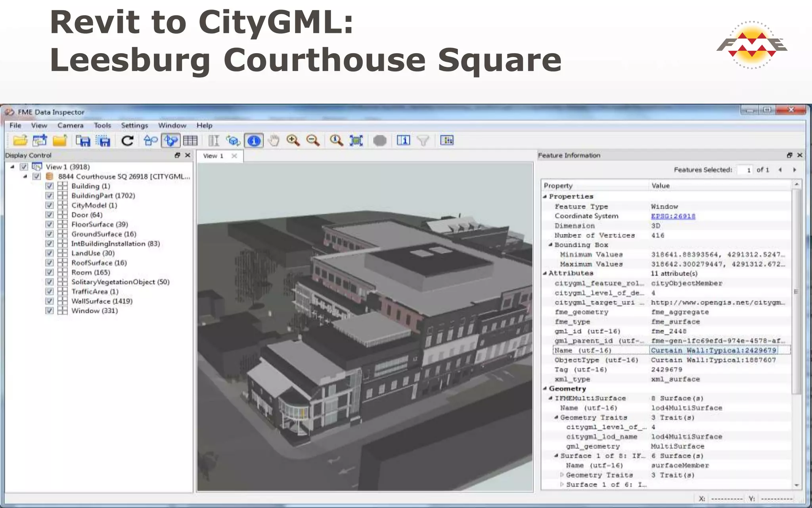Close the View 1 tab
This screenshot has width=812, height=508.
[x=234, y=156]
